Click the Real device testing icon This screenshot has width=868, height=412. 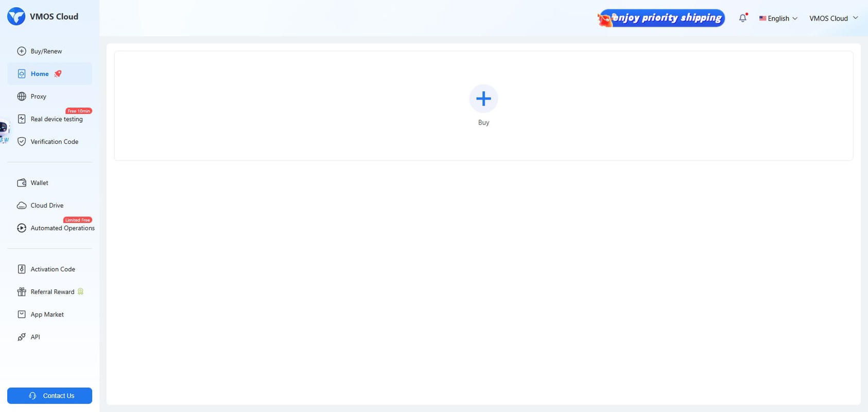coord(22,119)
